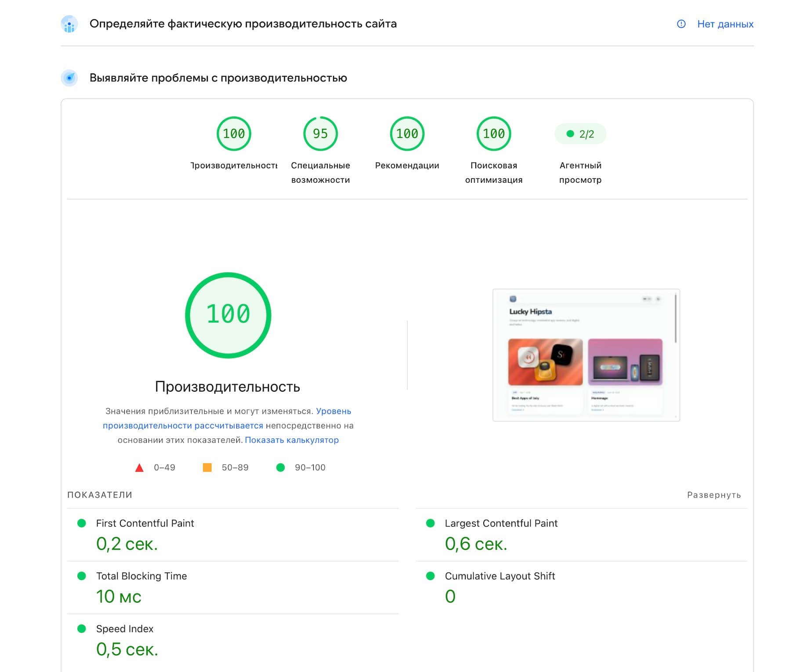The width and height of the screenshot is (811, 672).
Task: Select the Рекомендации 100 score gauge
Action: 407,134
